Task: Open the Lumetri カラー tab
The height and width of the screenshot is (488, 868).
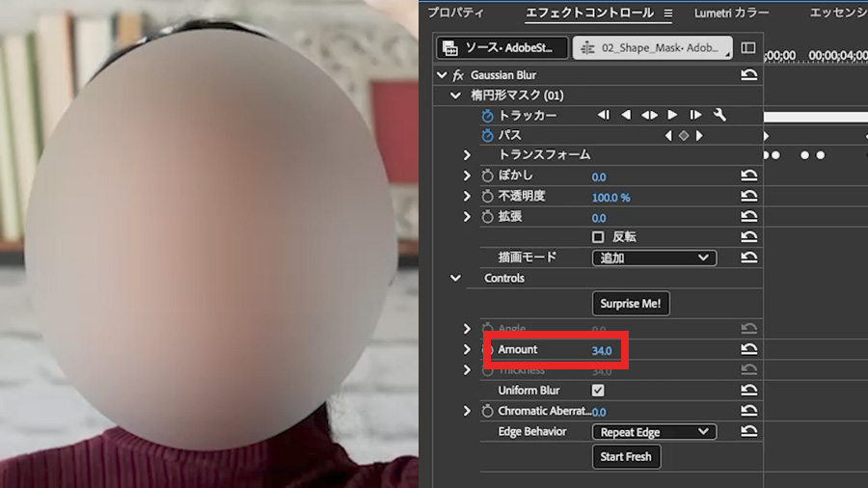Action: [x=732, y=13]
